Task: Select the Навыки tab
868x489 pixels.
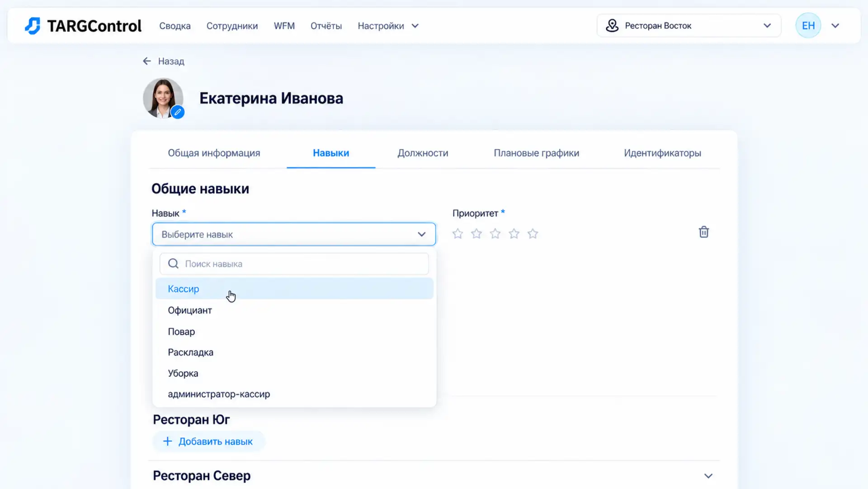Action: [331, 153]
